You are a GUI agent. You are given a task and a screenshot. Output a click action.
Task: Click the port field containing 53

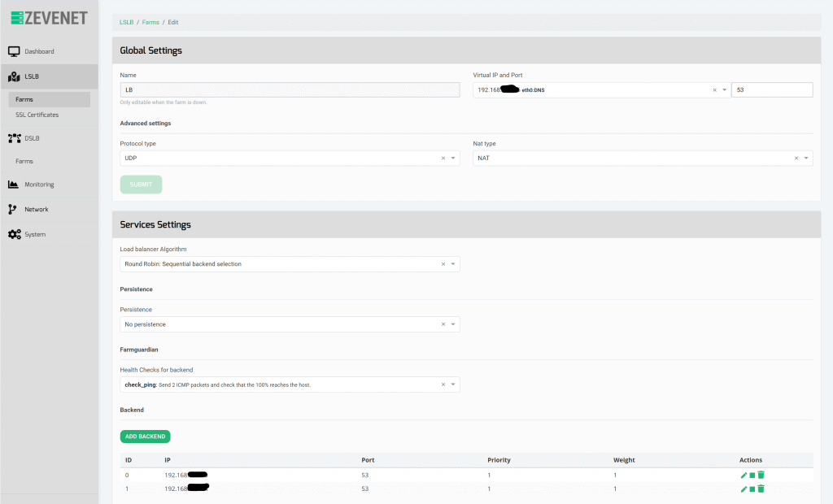coord(771,90)
